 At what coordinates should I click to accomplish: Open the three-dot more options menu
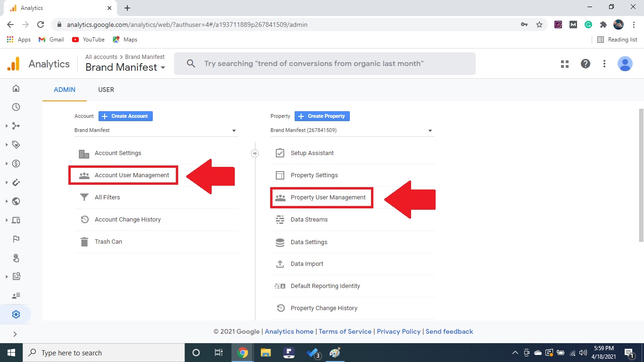click(x=604, y=64)
